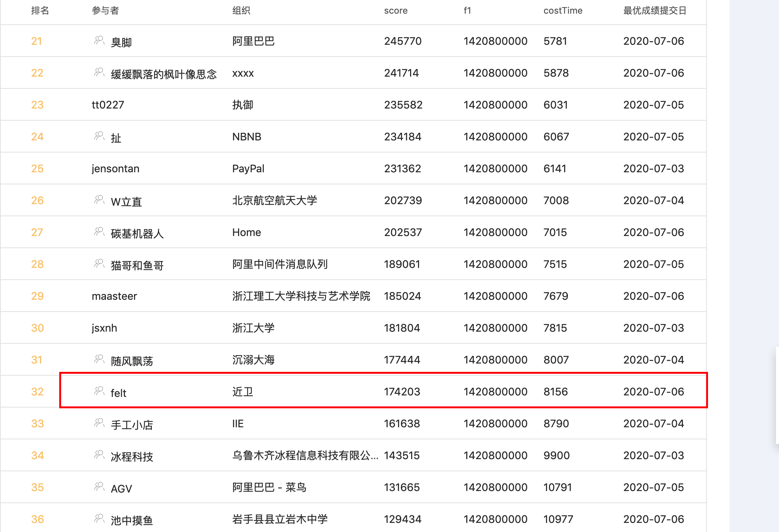The width and height of the screenshot is (779, 532).
Task: Select participant name tt0227
Action: coord(108,105)
